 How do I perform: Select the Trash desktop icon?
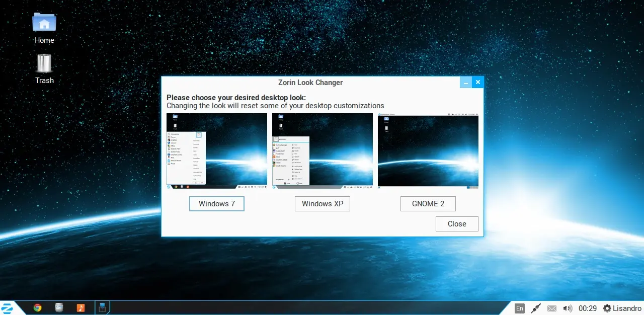point(44,69)
